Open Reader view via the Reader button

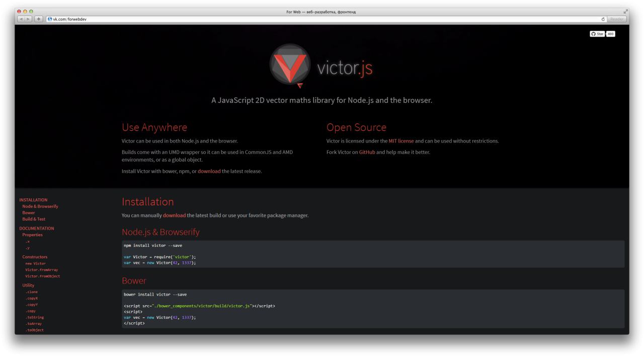point(616,19)
